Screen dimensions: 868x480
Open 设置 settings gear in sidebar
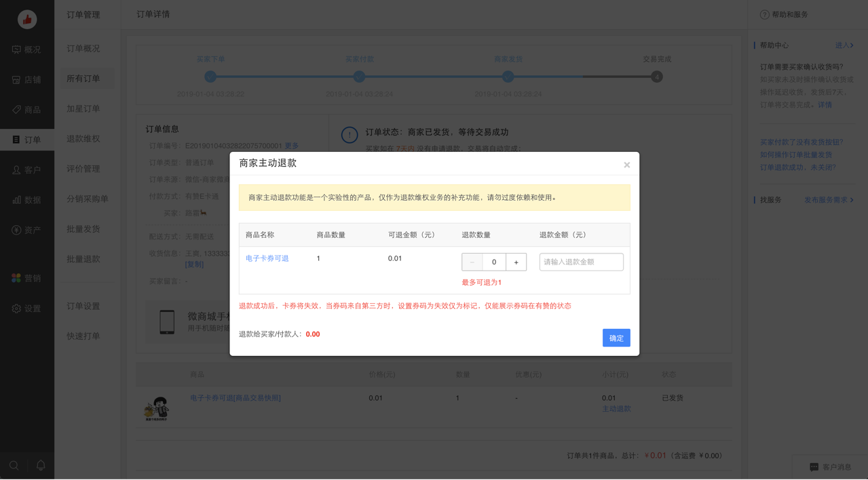(x=26, y=308)
